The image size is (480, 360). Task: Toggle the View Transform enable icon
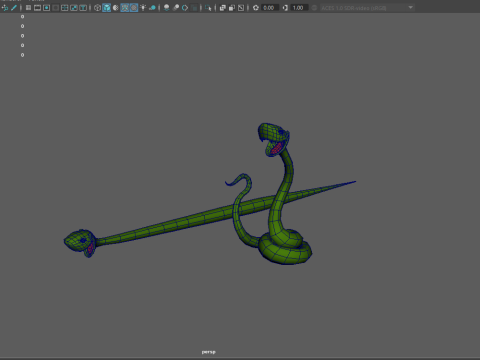(x=314, y=8)
